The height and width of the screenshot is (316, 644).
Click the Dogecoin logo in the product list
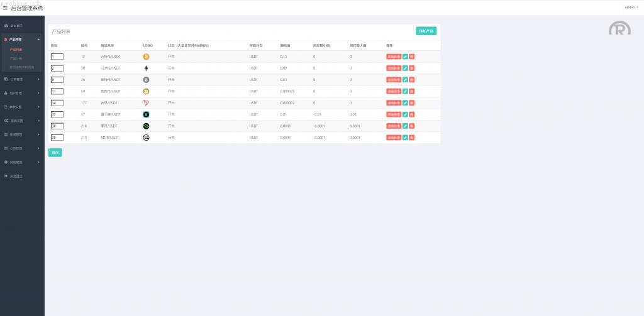(146, 91)
